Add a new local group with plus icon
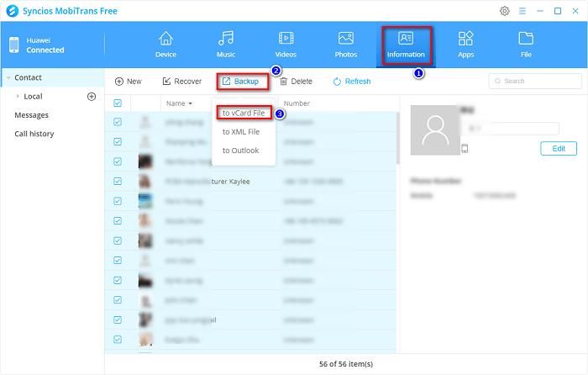 [x=92, y=97]
